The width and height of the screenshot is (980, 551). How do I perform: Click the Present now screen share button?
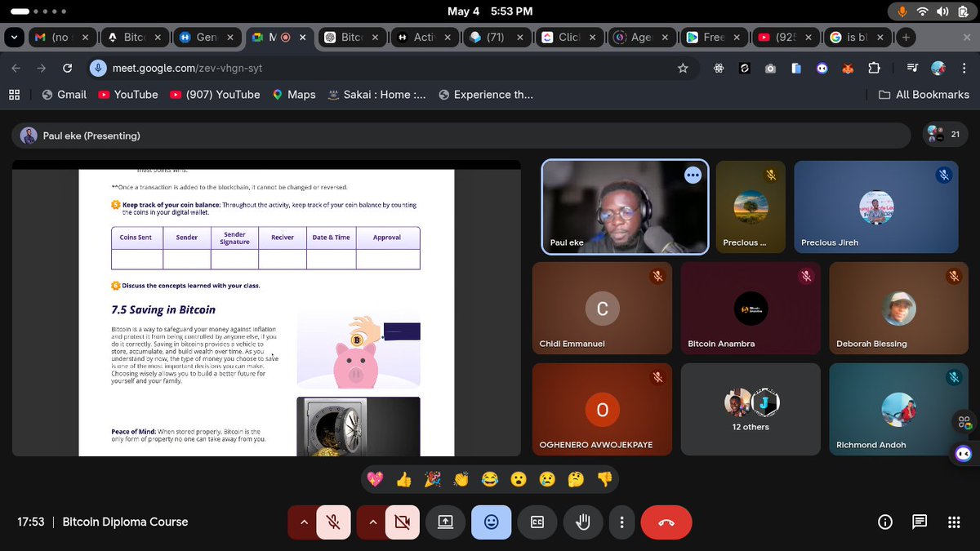445,522
